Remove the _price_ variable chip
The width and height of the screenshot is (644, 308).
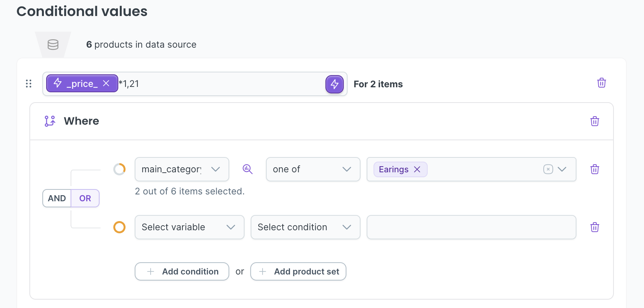point(106,83)
